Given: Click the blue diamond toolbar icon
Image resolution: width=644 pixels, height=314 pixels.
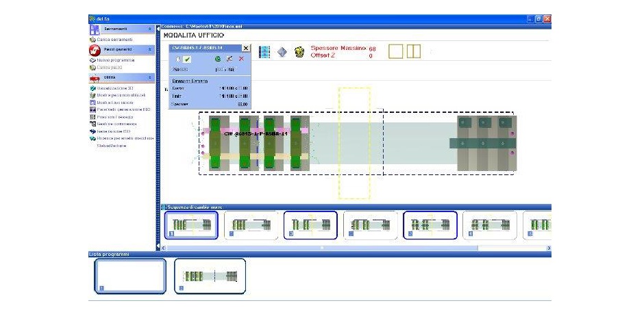Looking at the screenshot, I should pyautogui.click(x=282, y=52).
